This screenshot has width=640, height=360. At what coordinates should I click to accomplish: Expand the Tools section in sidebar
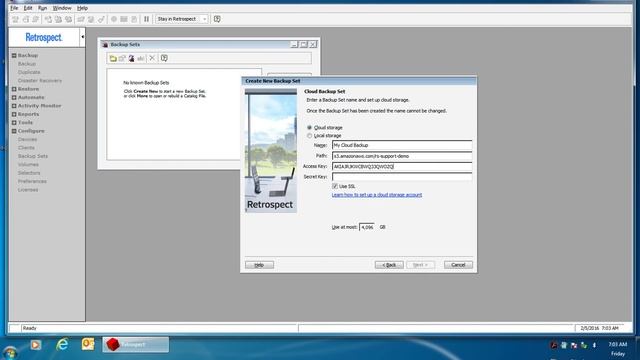14,122
